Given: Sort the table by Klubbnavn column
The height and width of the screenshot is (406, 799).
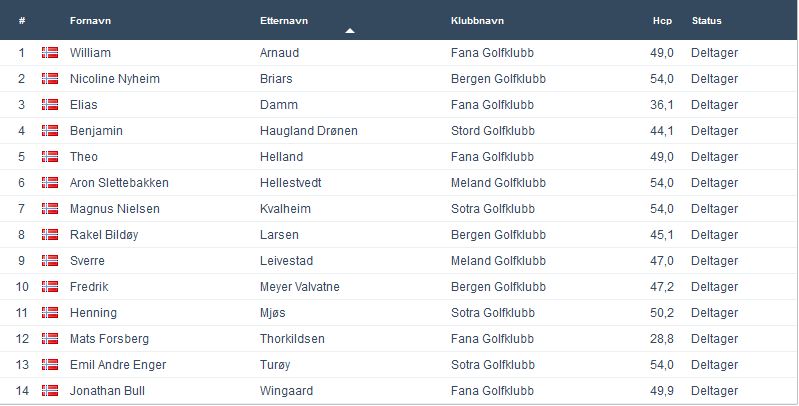Looking at the screenshot, I should (x=479, y=21).
